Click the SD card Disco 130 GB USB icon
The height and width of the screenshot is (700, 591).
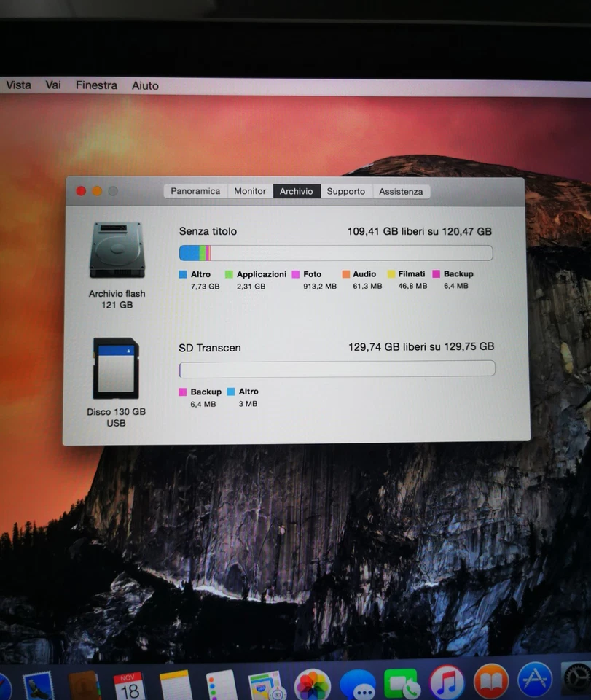(116, 368)
